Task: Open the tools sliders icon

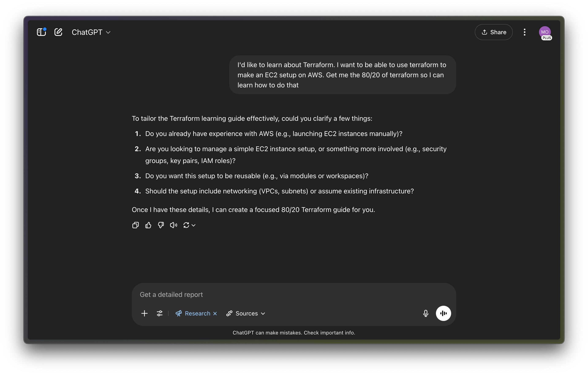Action: tap(159, 313)
